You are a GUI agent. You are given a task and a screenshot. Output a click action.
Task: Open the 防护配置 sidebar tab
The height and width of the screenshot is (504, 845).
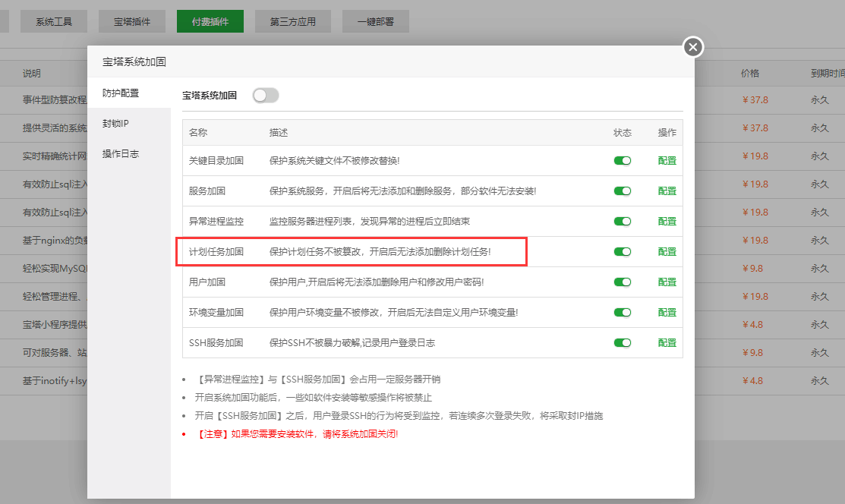121,93
